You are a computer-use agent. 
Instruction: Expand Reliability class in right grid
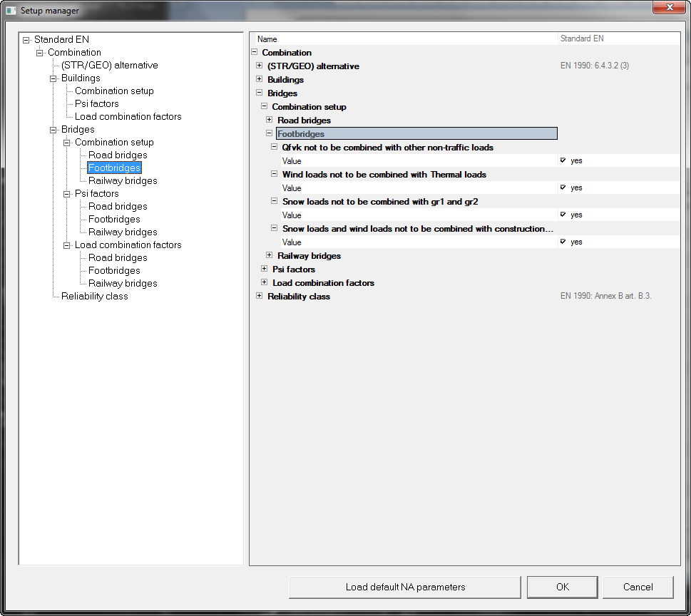tap(259, 296)
